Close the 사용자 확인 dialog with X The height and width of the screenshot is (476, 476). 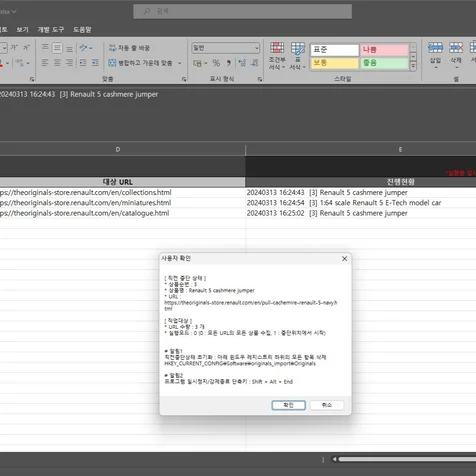click(344, 259)
